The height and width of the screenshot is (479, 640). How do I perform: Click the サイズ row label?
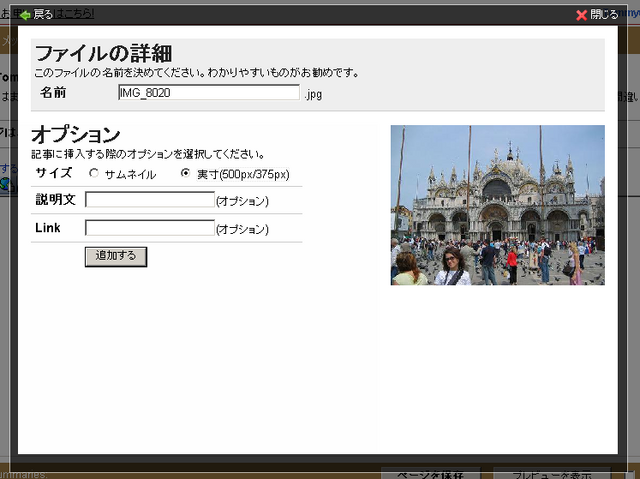click(54, 173)
